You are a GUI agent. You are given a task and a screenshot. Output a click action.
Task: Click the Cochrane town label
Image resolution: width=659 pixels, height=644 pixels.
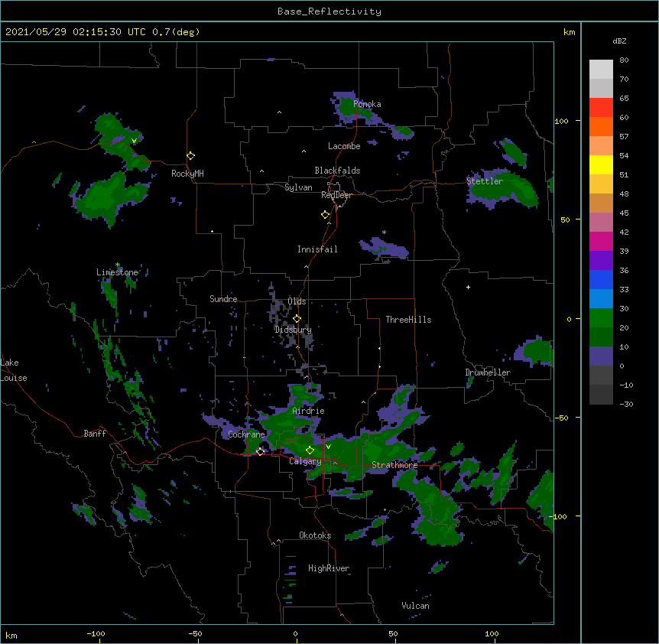(x=246, y=434)
